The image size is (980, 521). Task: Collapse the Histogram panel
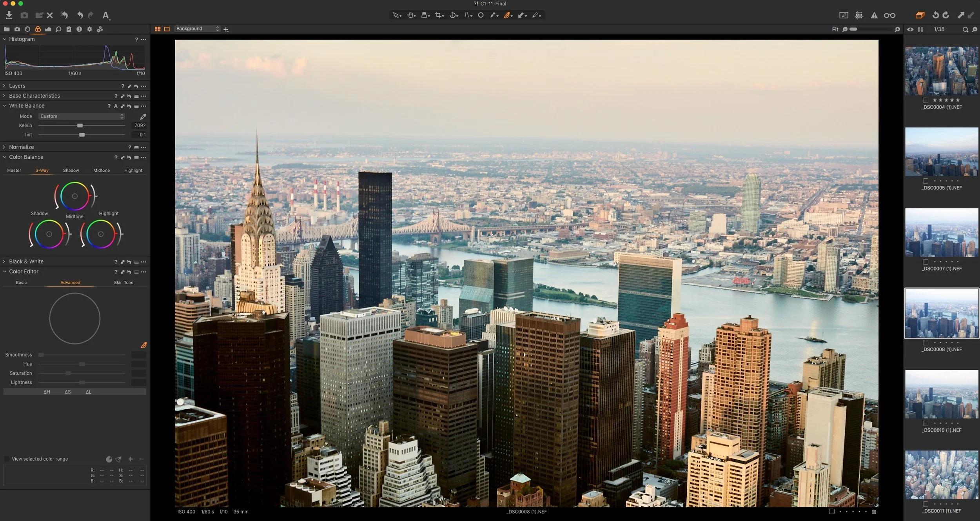[4, 39]
